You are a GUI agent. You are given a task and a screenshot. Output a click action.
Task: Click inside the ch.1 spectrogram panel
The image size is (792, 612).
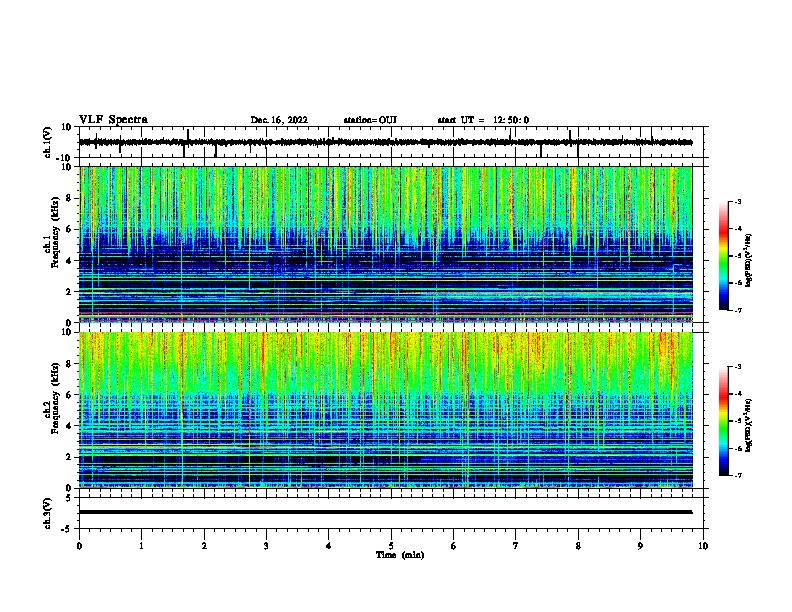tap(385, 244)
